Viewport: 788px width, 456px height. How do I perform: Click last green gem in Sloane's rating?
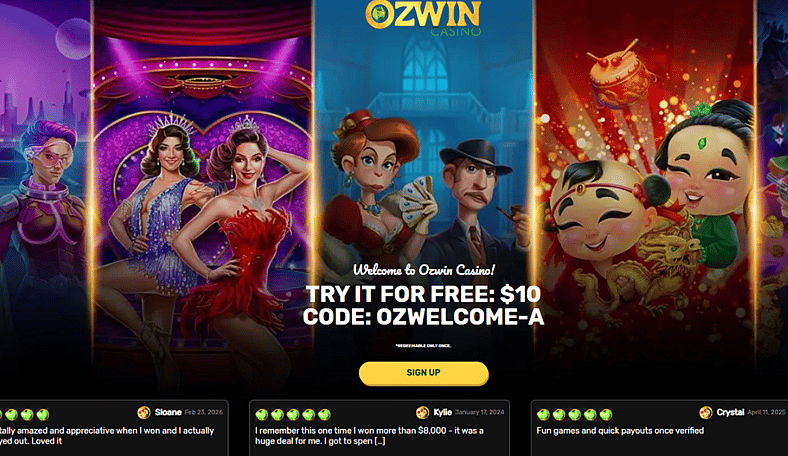(43, 415)
